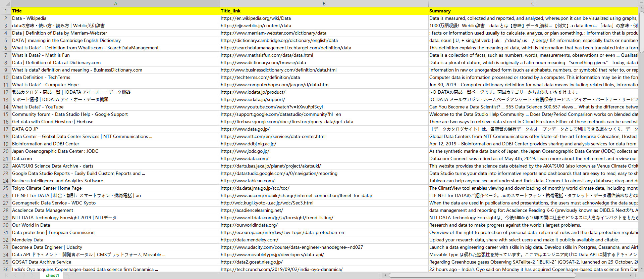Click the Select All corner triangle
The image size is (644, 279).
pos(6,4)
